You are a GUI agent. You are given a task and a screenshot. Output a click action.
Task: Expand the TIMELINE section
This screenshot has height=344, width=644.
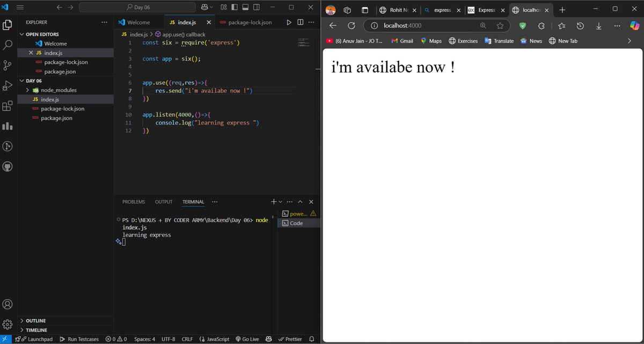pos(22,330)
